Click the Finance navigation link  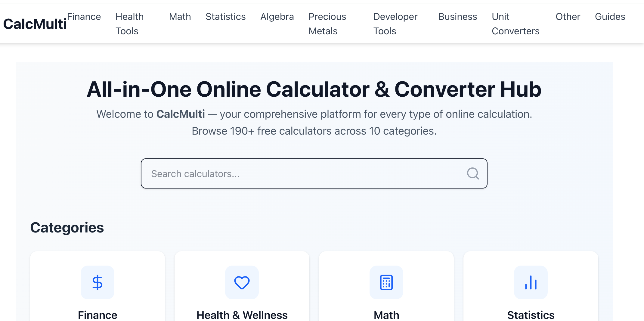[84, 17]
